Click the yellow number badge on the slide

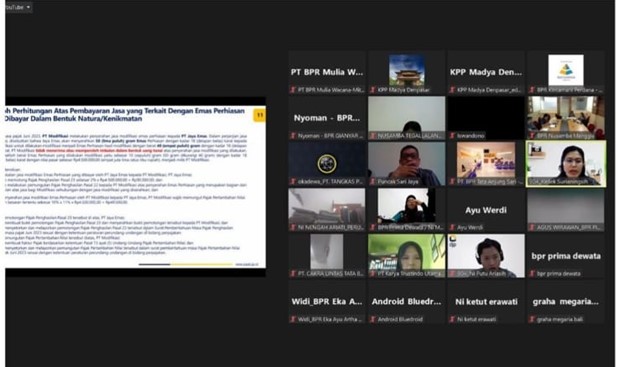pyautogui.click(x=259, y=115)
